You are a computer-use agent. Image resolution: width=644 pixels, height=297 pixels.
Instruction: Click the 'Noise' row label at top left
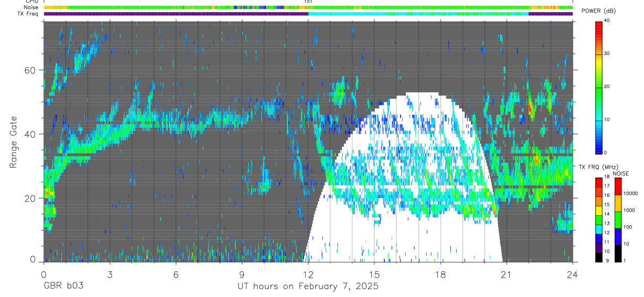coord(31,8)
